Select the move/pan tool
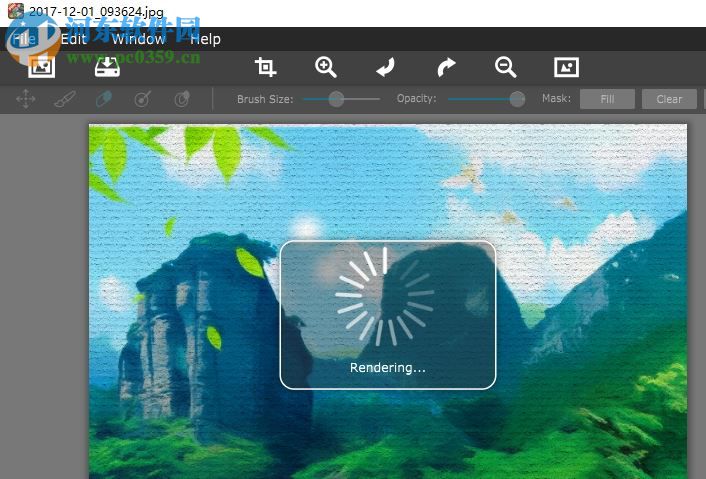The image size is (706, 479). [26, 99]
